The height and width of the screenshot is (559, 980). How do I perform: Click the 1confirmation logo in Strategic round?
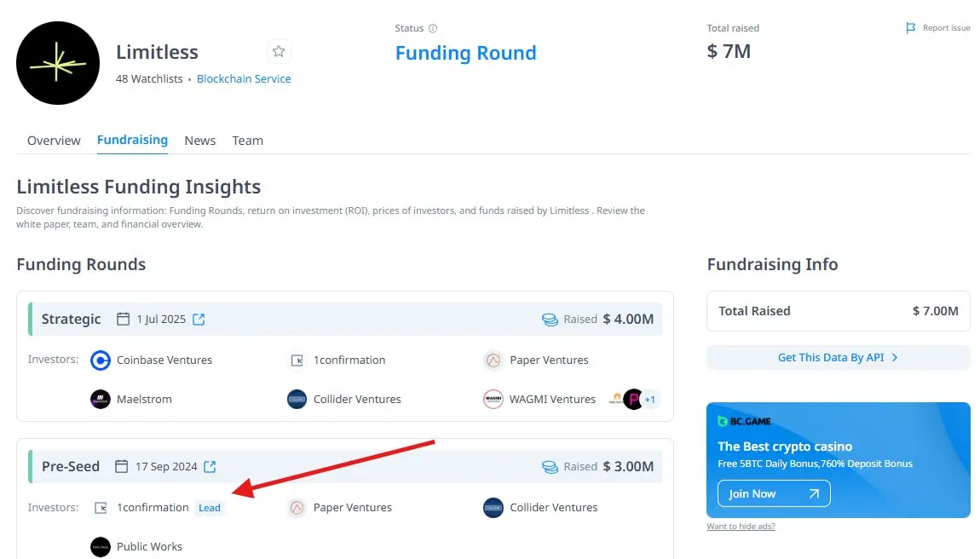coord(297,360)
